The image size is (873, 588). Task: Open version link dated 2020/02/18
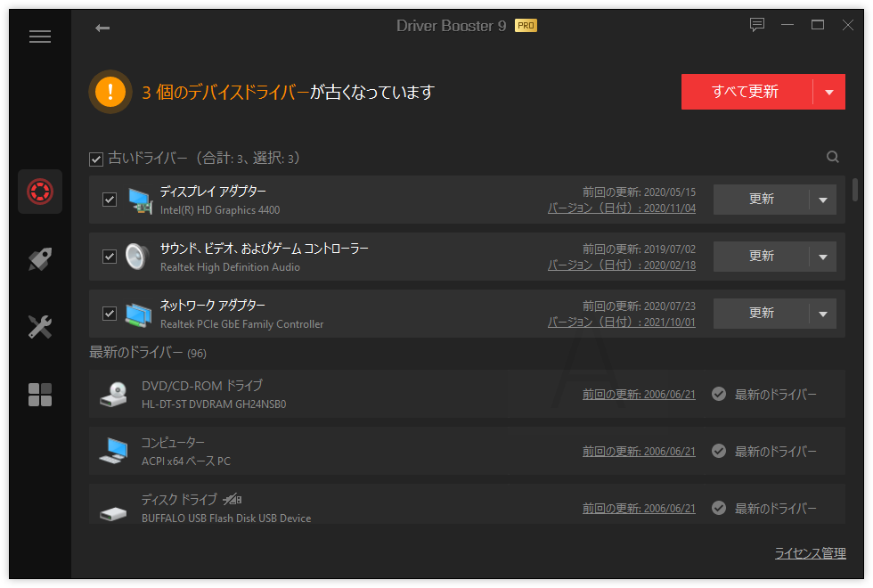click(622, 265)
